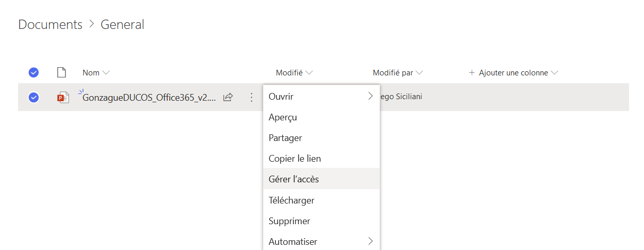The image size is (644, 250).
Task: Click the file type column header icon
Action: [x=61, y=73]
